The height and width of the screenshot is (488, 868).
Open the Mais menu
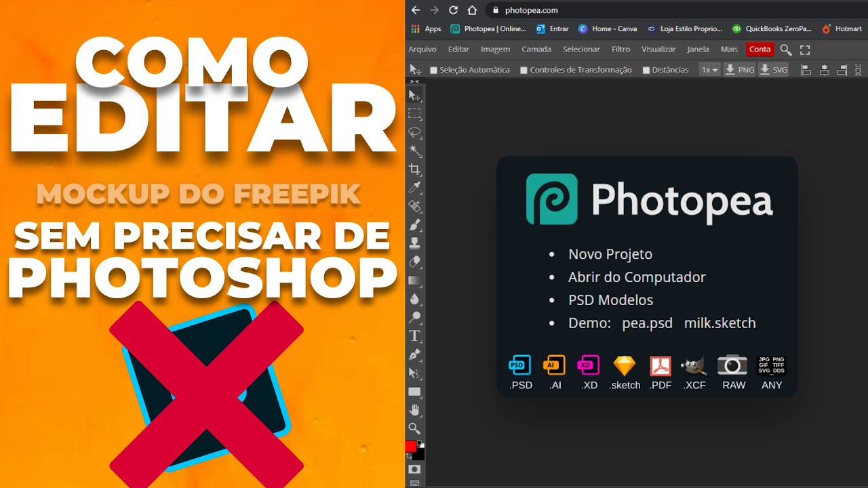point(730,49)
